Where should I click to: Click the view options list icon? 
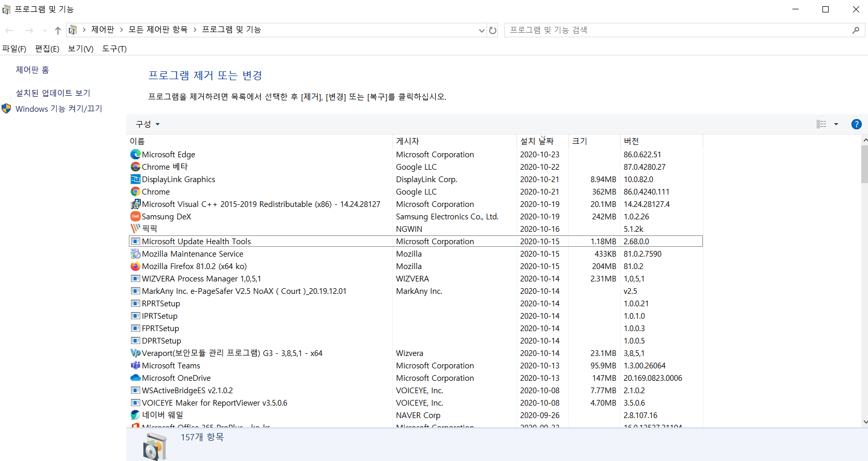821,124
